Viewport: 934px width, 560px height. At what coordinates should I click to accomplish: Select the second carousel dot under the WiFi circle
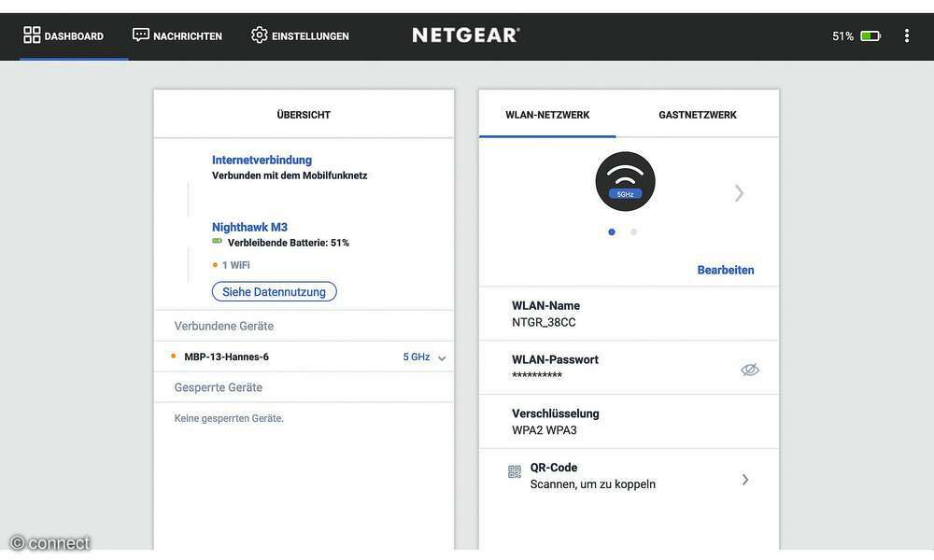pyautogui.click(x=632, y=230)
